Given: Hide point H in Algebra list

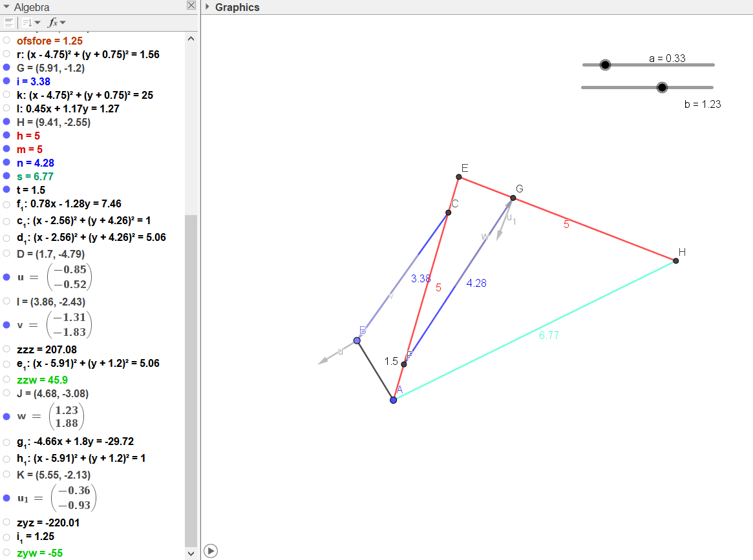Looking at the screenshot, I should (x=6, y=121).
